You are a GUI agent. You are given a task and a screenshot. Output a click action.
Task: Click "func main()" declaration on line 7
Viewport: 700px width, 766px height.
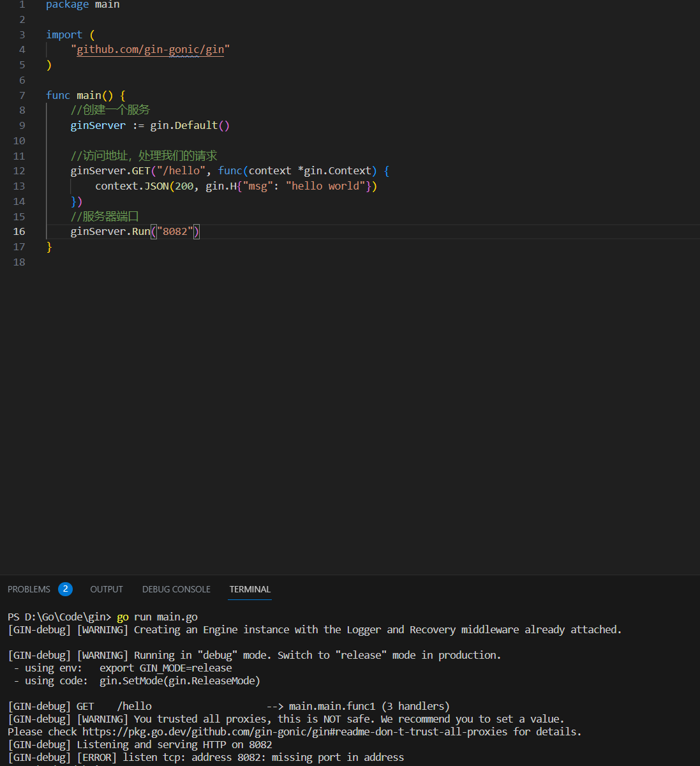point(80,95)
